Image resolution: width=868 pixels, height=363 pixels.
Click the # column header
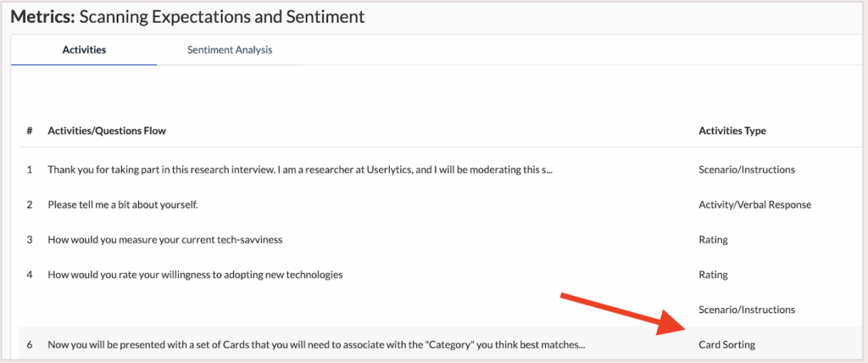click(x=30, y=131)
